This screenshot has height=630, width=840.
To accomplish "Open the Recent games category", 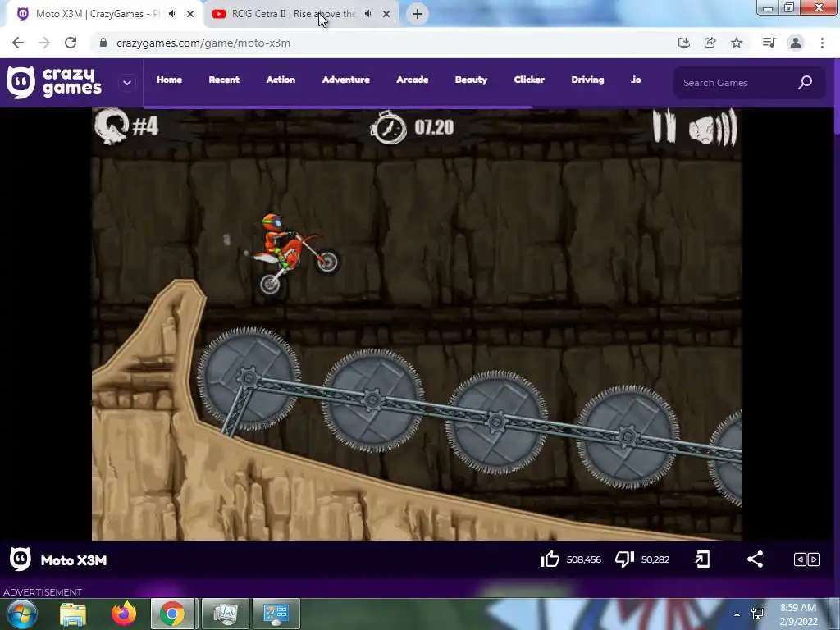I will point(224,80).
